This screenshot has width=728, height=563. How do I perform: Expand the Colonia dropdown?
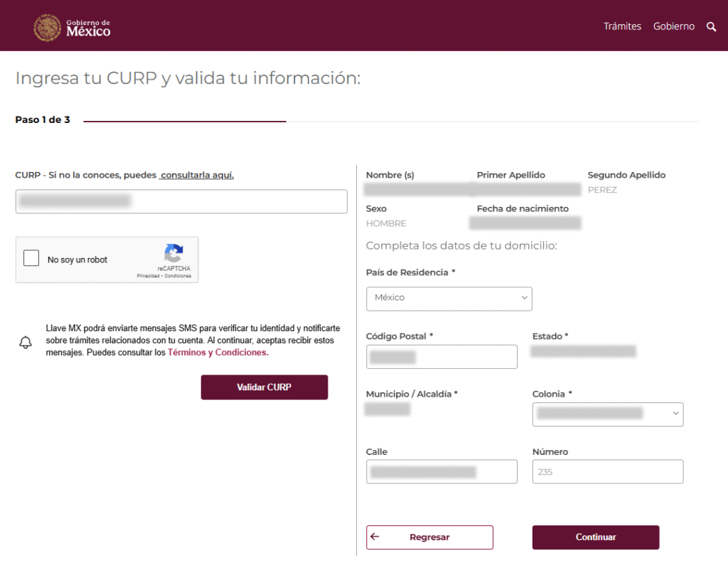click(x=607, y=414)
